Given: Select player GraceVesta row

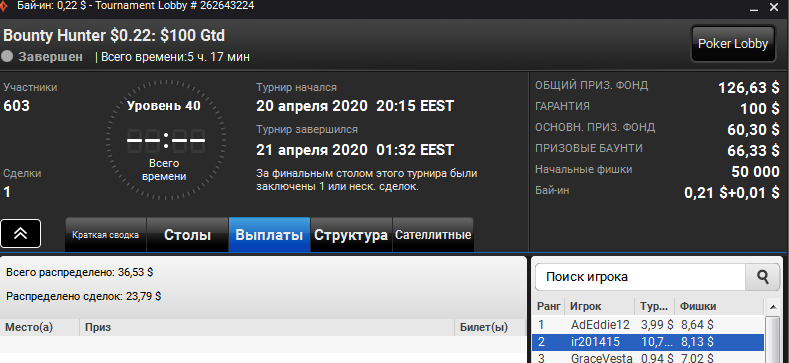Looking at the screenshot, I should pos(648,358).
